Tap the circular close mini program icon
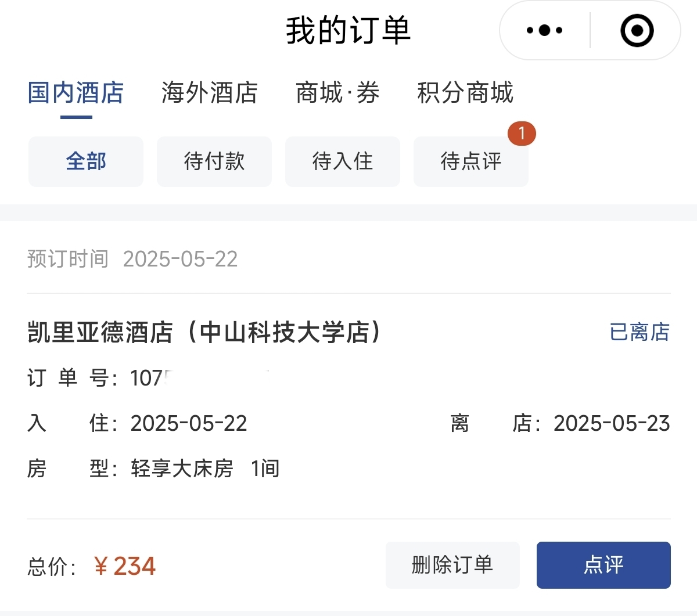Screen dimensions: 697x616 pyautogui.click(x=637, y=30)
